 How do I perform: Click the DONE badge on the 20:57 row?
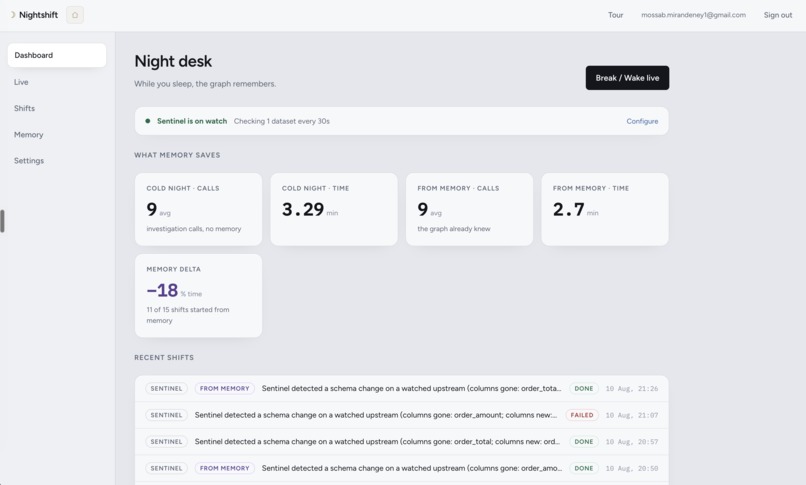tap(583, 442)
